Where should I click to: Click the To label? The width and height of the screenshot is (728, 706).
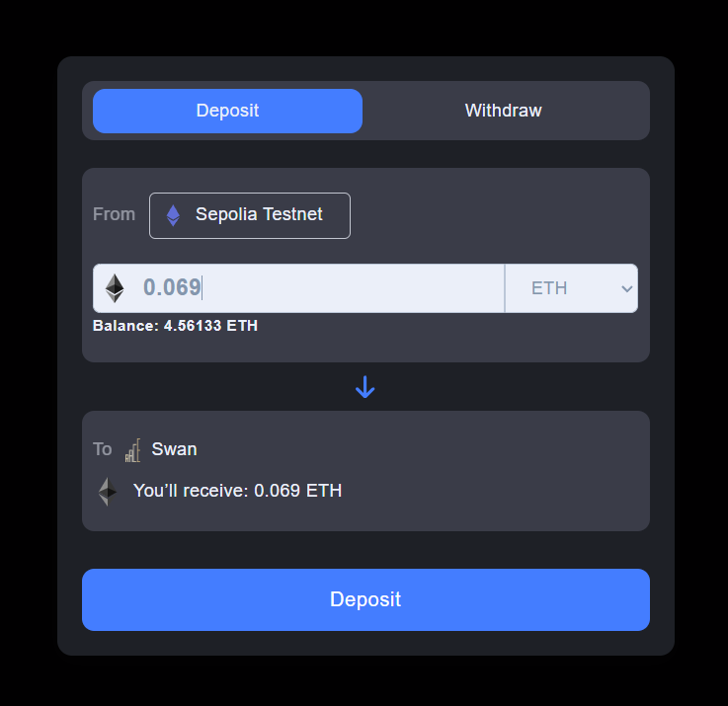(x=103, y=449)
